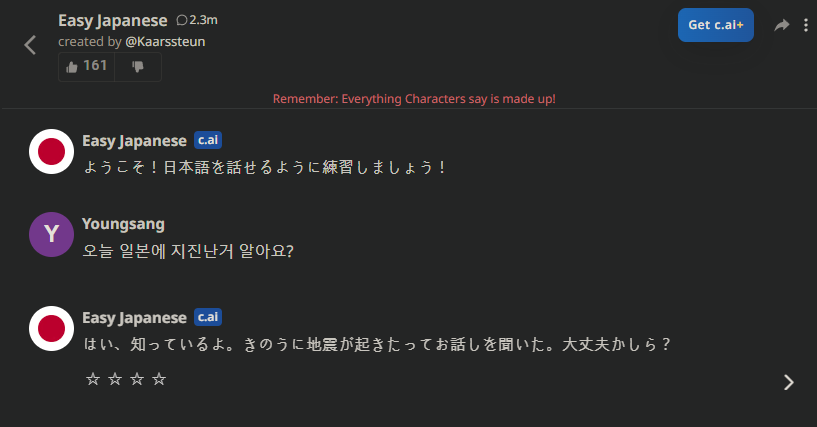
Task: Click the first Easy Japanese flag avatar
Action: tap(51, 152)
